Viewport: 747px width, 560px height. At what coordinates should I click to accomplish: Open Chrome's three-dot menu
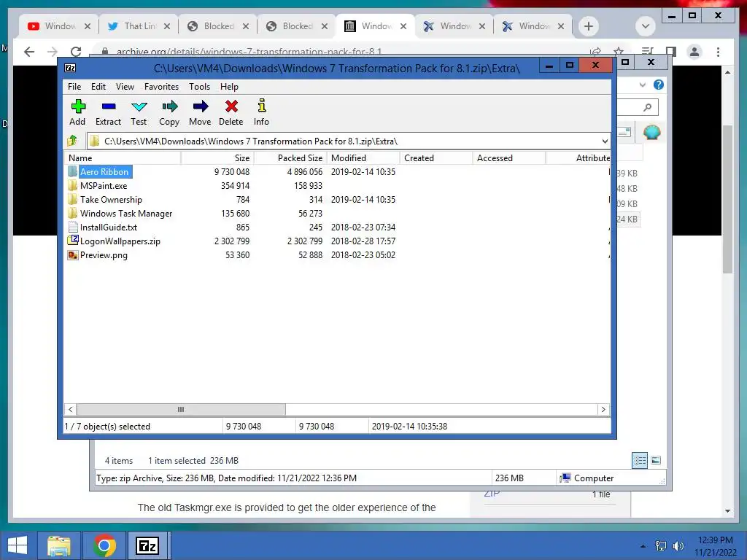(718, 52)
